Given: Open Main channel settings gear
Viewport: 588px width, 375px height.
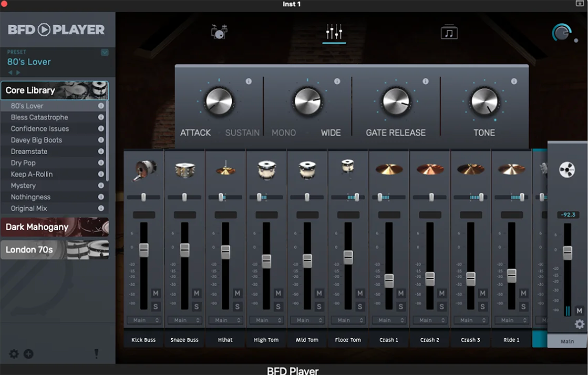Looking at the screenshot, I should (580, 325).
